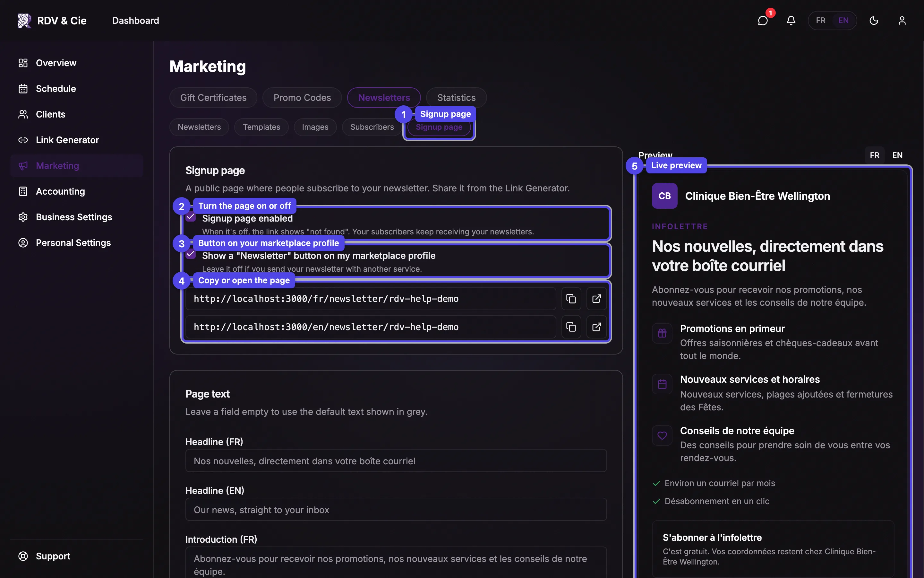Image resolution: width=924 pixels, height=578 pixels.
Task: Click the Headline (EN) input field
Action: pyautogui.click(x=396, y=510)
